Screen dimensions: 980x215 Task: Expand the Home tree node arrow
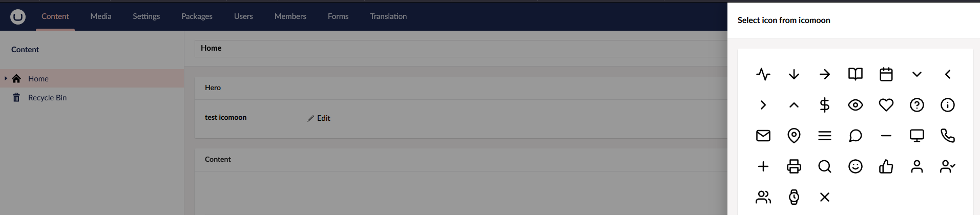point(6,78)
